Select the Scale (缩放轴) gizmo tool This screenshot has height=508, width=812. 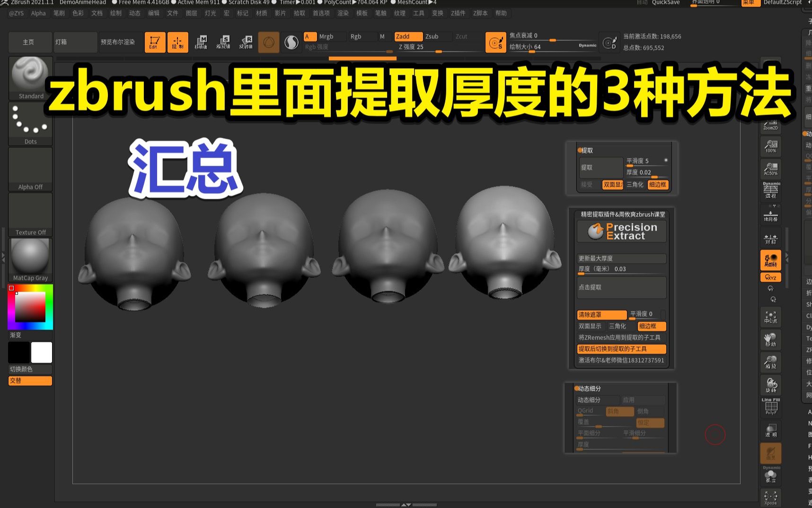tap(223, 42)
